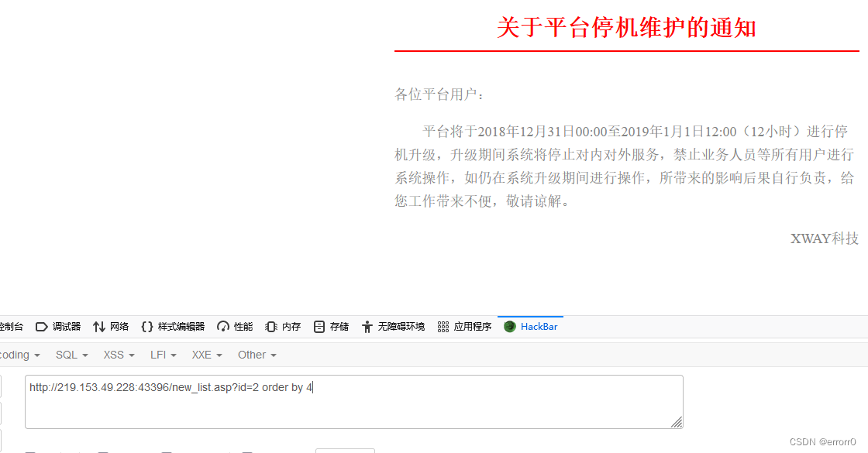Click into the HackBar URL text area

(x=353, y=402)
